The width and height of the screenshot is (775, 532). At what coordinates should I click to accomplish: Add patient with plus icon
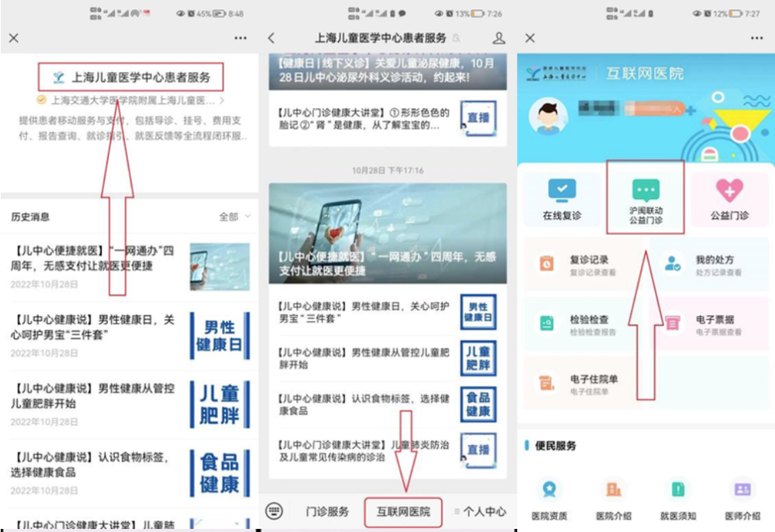(691, 110)
